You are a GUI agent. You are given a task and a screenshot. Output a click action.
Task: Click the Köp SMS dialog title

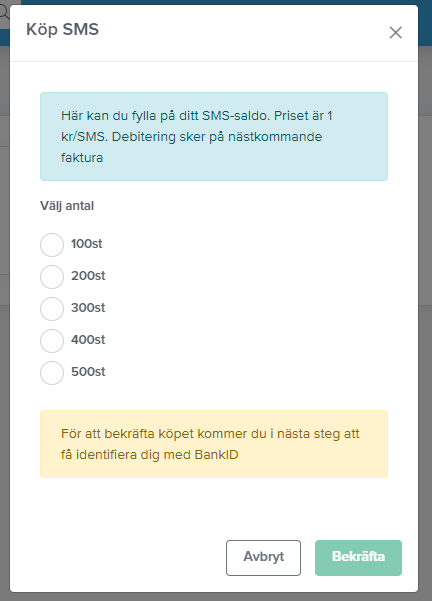tap(62, 30)
